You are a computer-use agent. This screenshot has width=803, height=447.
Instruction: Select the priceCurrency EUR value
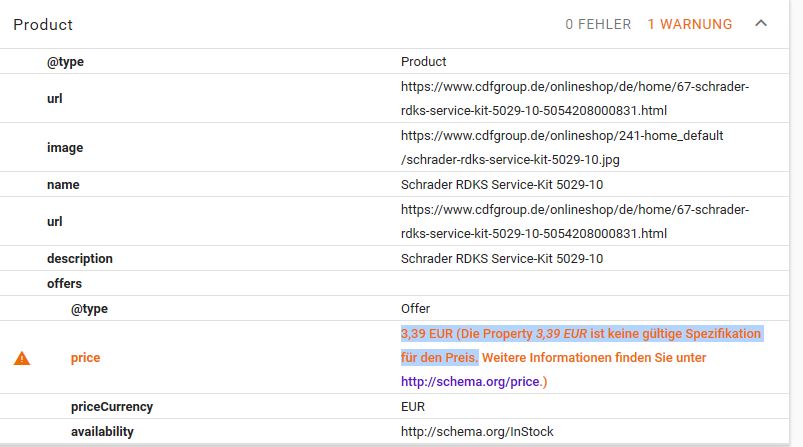point(413,407)
